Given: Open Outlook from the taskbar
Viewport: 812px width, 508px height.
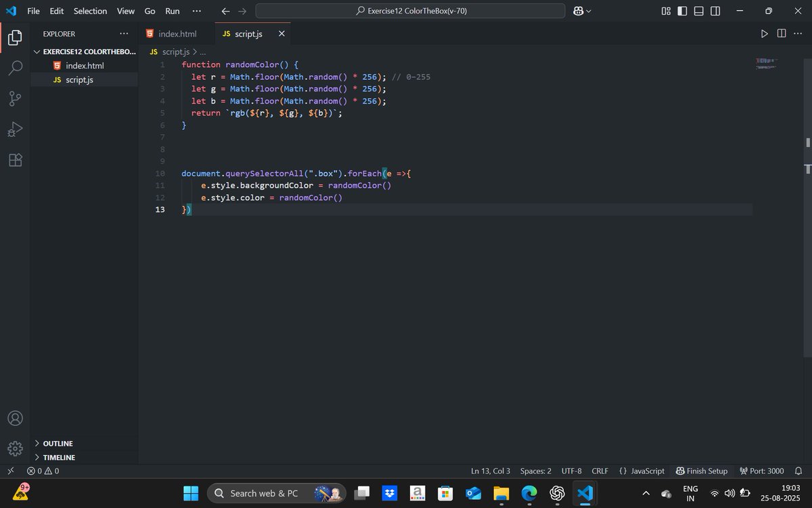Looking at the screenshot, I should [x=473, y=493].
